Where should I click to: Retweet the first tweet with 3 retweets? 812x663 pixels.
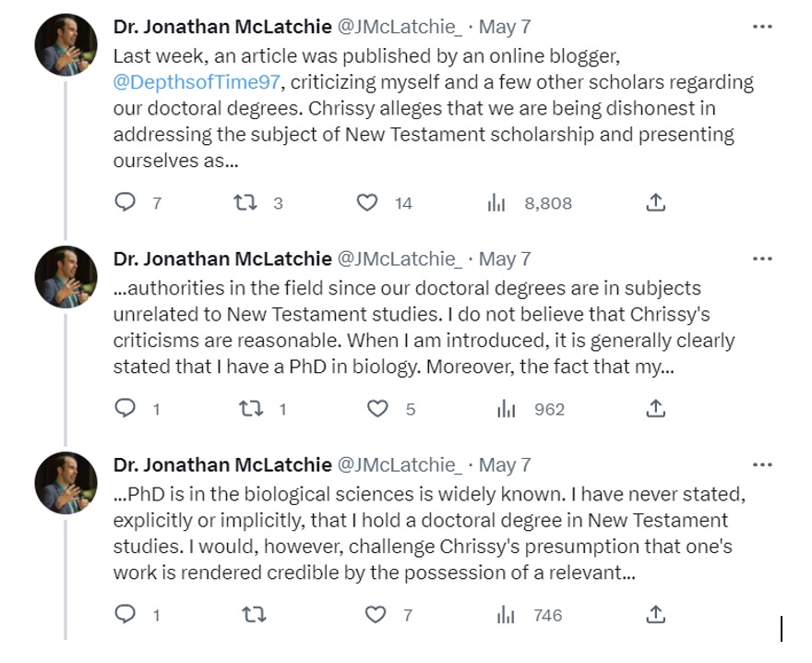pyautogui.click(x=246, y=203)
